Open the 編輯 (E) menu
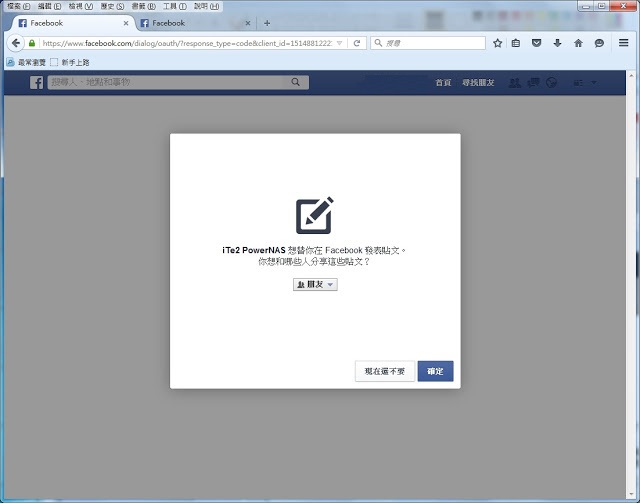The image size is (640, 503). click(x=49, y=6)
